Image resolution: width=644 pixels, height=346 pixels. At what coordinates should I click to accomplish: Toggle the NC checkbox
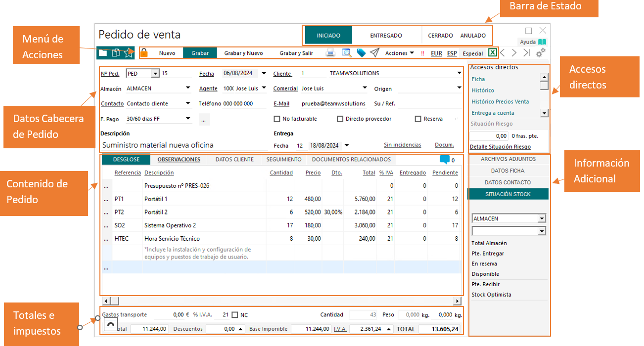235,315
